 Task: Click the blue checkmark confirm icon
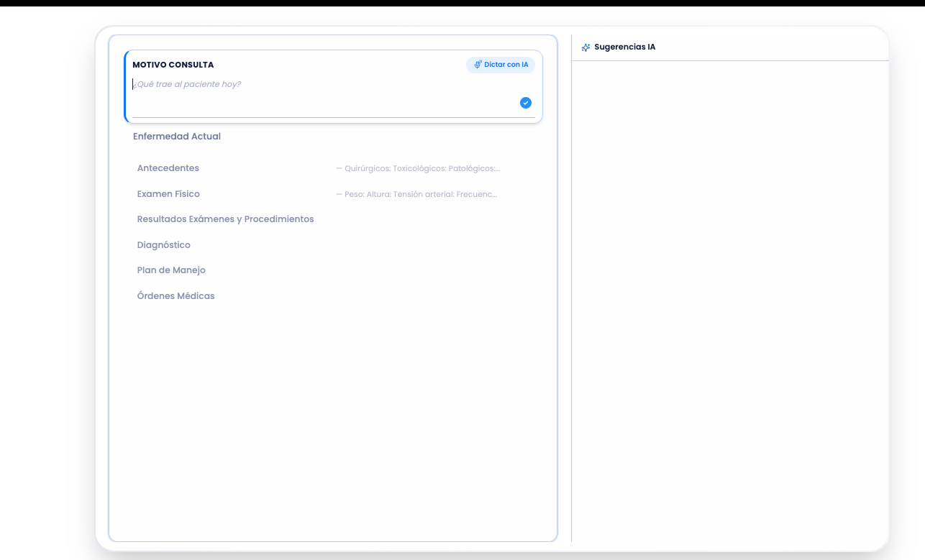click(x=526, y=103)
